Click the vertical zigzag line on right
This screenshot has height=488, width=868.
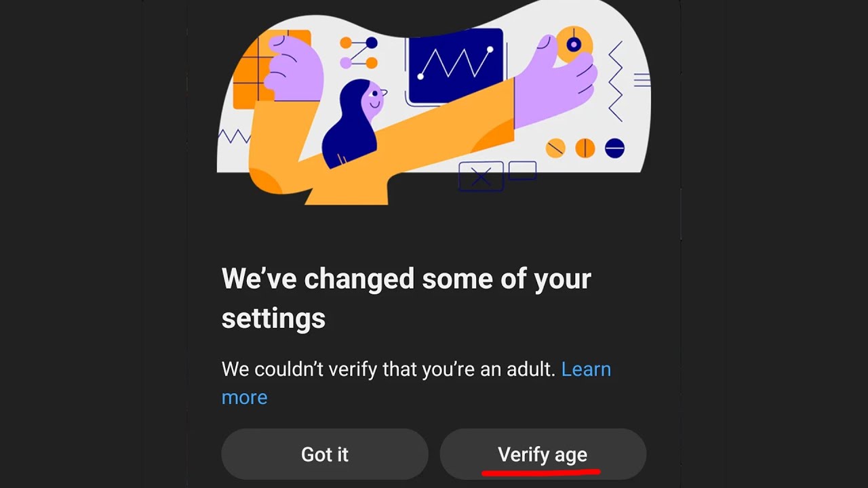(x=615, y=81)
